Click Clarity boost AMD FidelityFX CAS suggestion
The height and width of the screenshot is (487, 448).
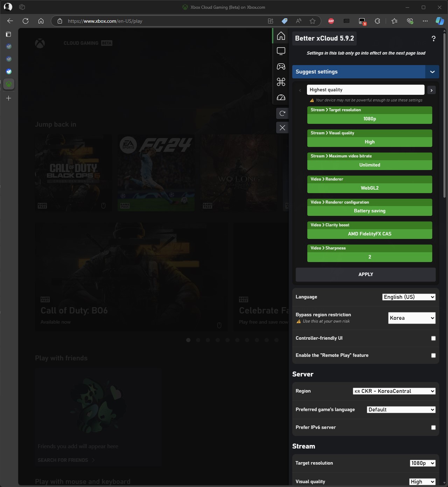coord(370,230)
